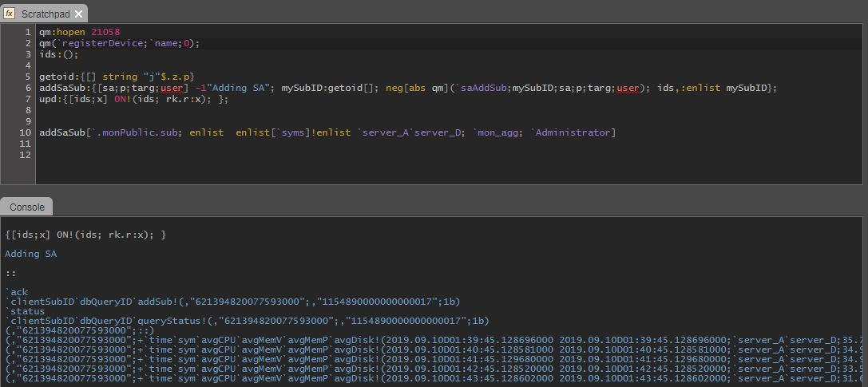
Task: Click the `Administrator symbol on line 10
Action: coord(570,132)
